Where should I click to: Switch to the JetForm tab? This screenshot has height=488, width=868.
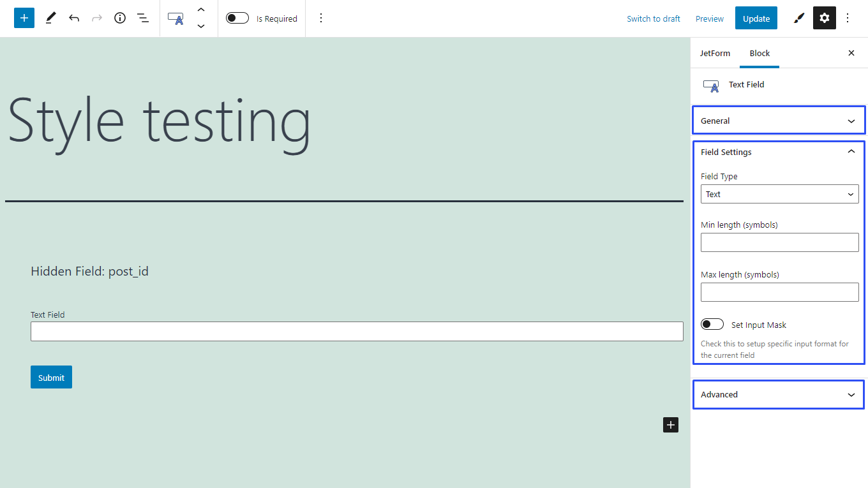[715, 53]
